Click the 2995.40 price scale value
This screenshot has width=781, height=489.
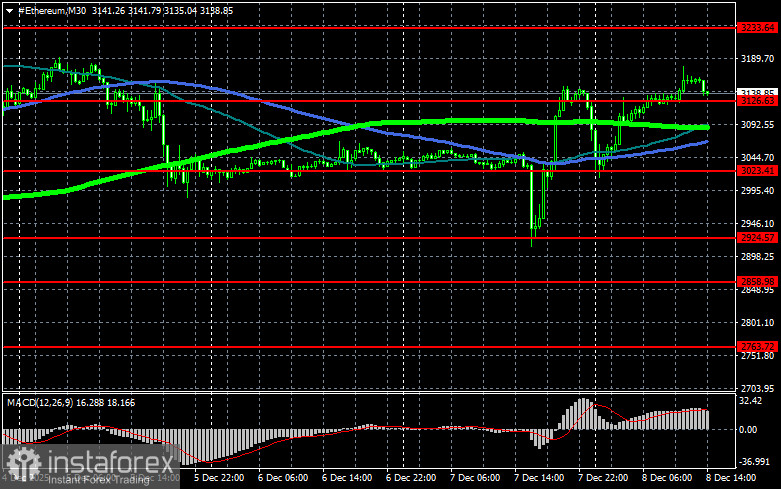click(x=757, y=191)
